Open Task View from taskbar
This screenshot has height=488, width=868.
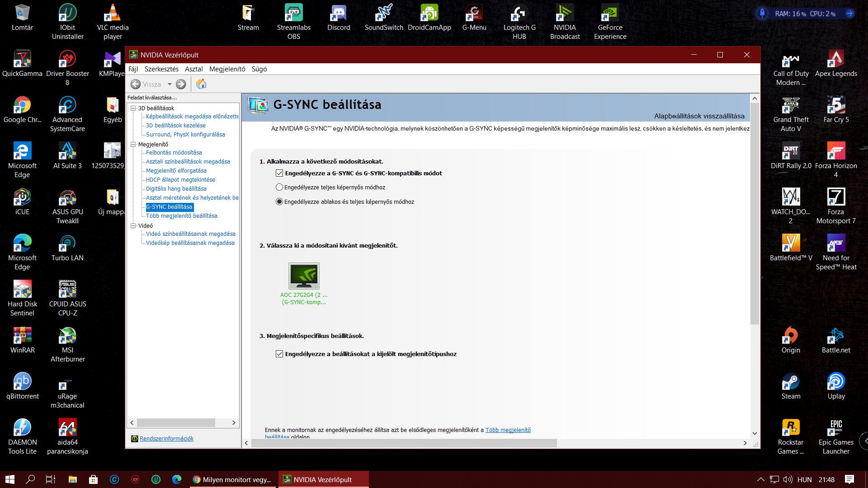click(x=51, y=479)
